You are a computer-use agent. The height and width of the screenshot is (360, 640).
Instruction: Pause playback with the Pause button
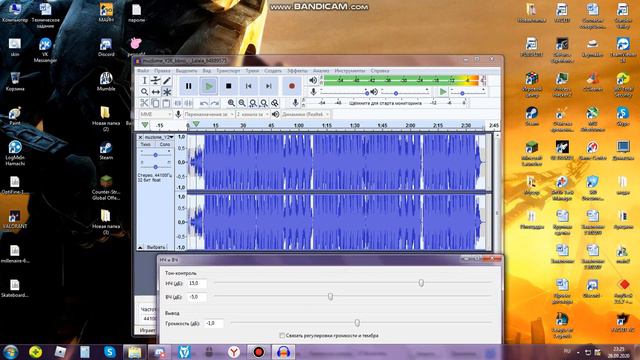point(188,86)
